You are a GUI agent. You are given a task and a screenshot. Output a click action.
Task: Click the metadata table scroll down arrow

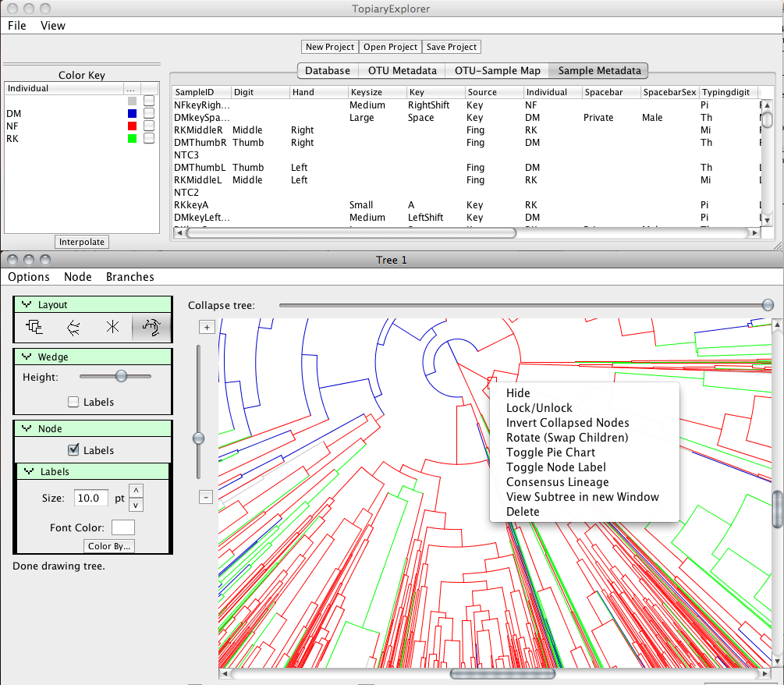pyautogui.click(x=767, y=220)
